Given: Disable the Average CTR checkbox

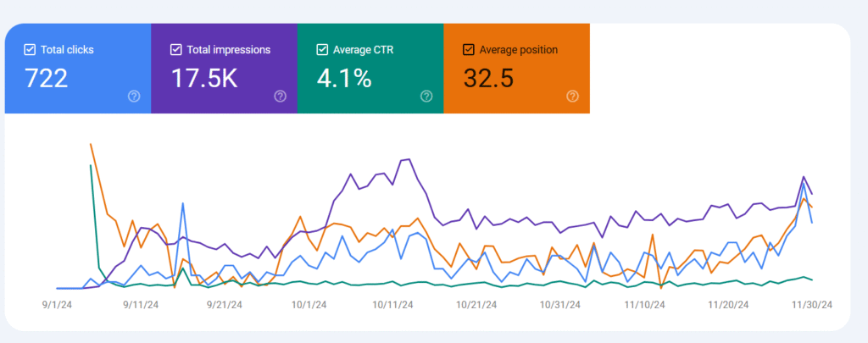Looking at the screenshot, I should tap(322, 50).
